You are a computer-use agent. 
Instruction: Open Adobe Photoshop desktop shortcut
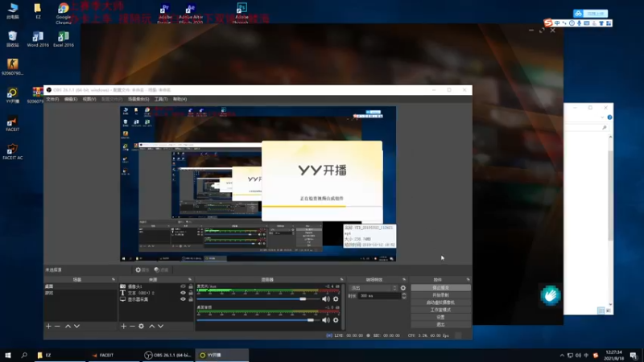coord(241,13)
